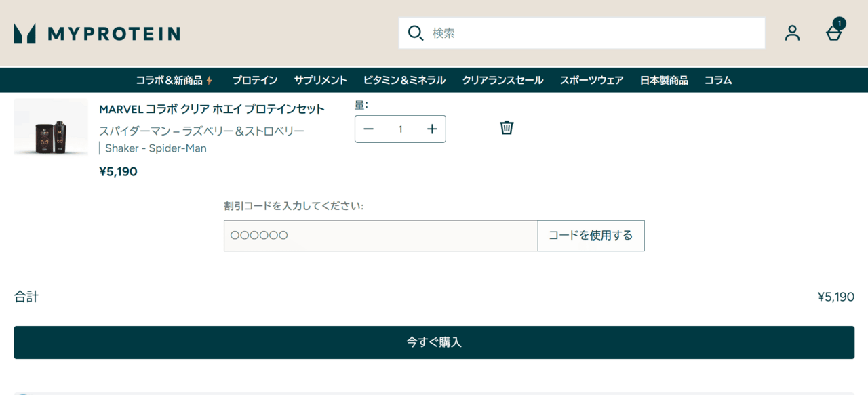This screenshot has width=868, height=395.
Task: Open the スポーツウェア menu
Action: 591,80
